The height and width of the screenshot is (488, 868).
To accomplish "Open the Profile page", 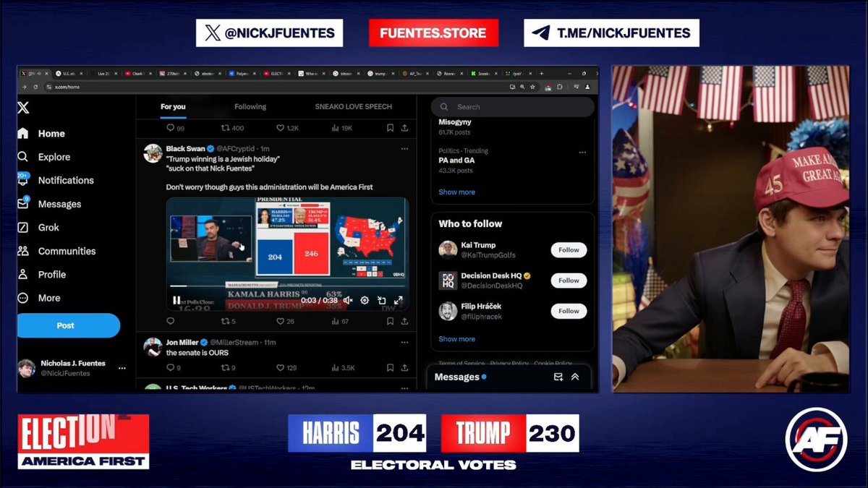I will coord(42,275).
